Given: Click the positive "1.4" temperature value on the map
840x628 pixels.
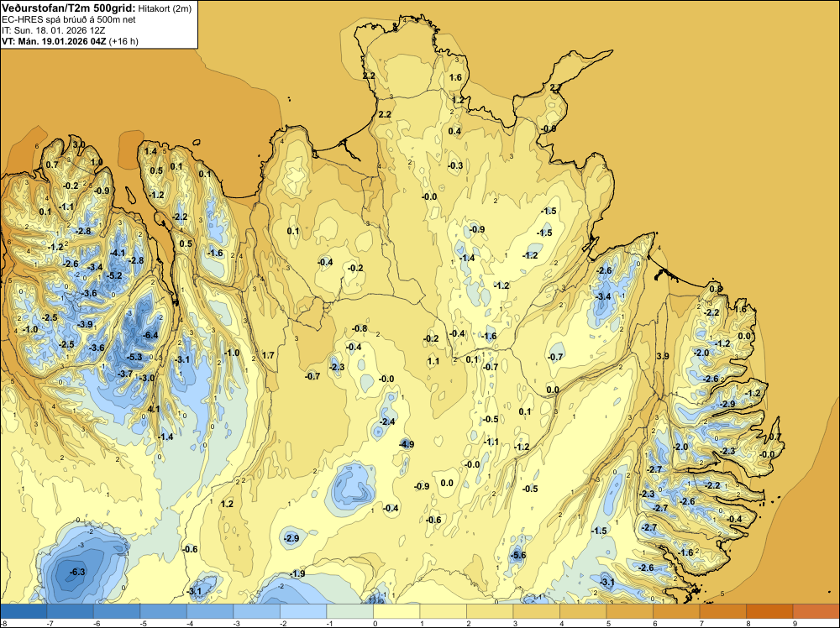Looking at the screenshot, I should [150, 151].
